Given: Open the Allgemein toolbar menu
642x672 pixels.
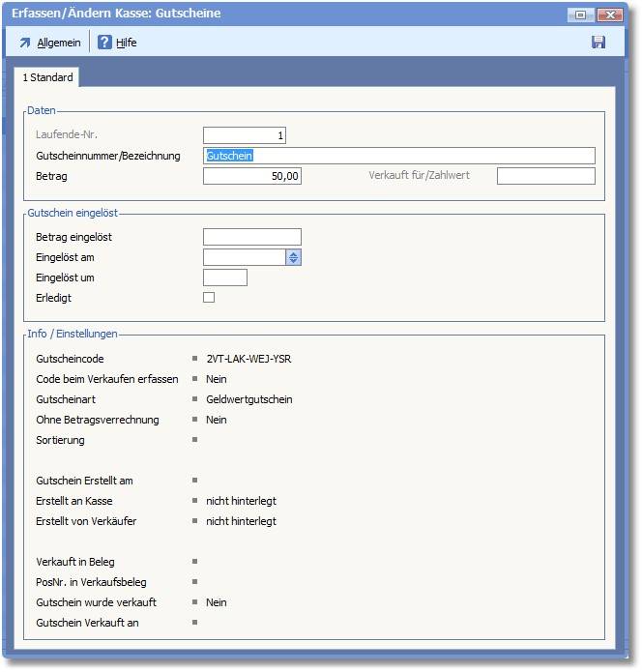Looking at the screenshot, I should pos(50,43).
